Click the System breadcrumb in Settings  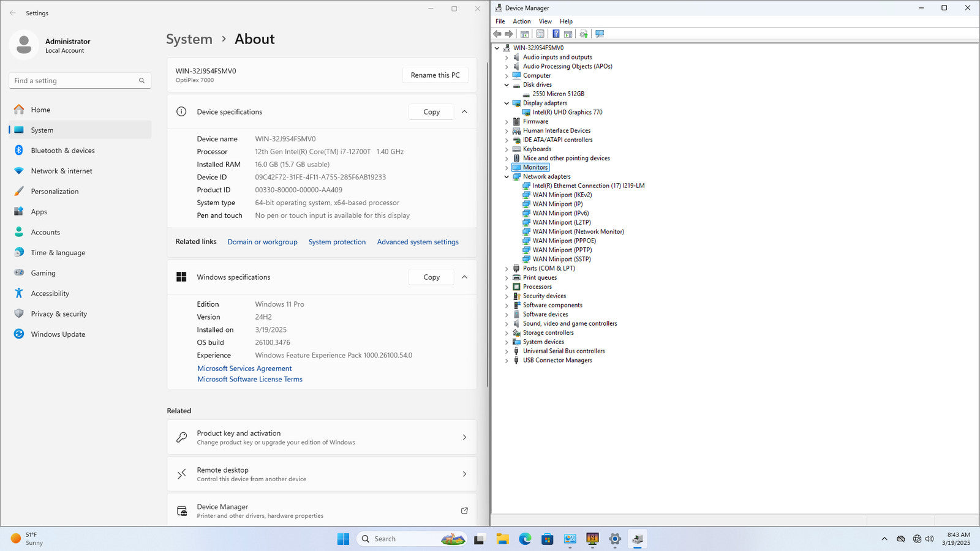(189, 39)
